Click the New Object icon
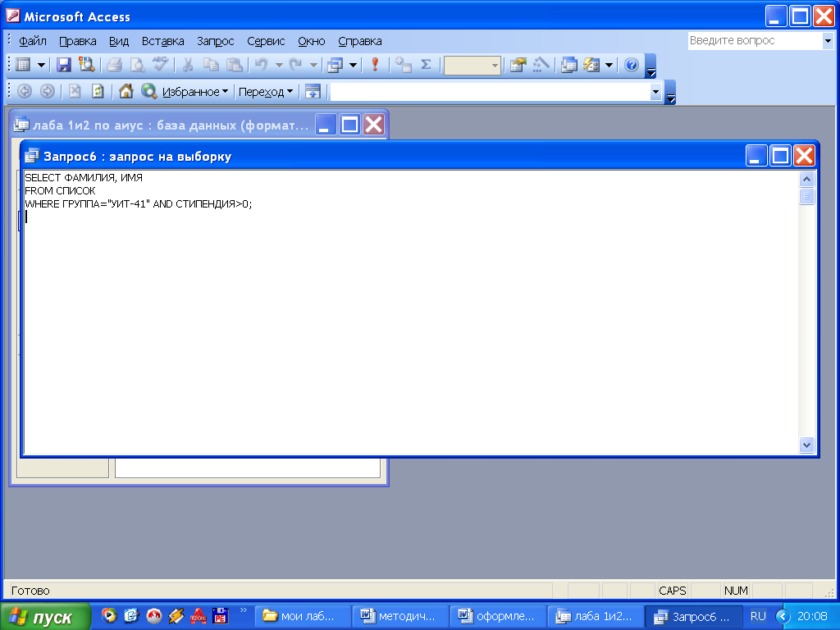Screen dimensions: 840x630 pyautogui.click(x=591, y=66)
